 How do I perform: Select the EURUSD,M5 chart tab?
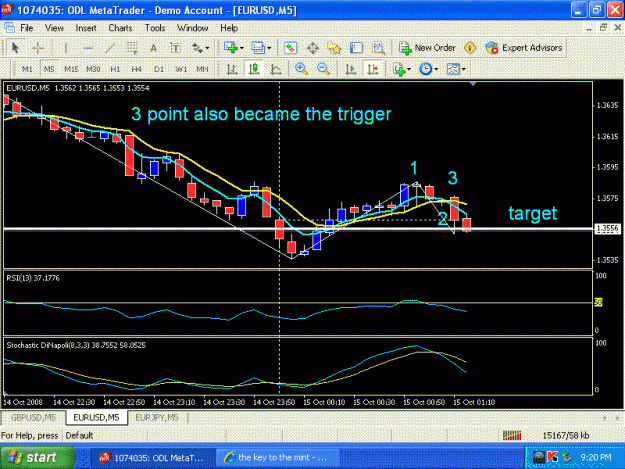pyautogui.click(x=96, y=418)
